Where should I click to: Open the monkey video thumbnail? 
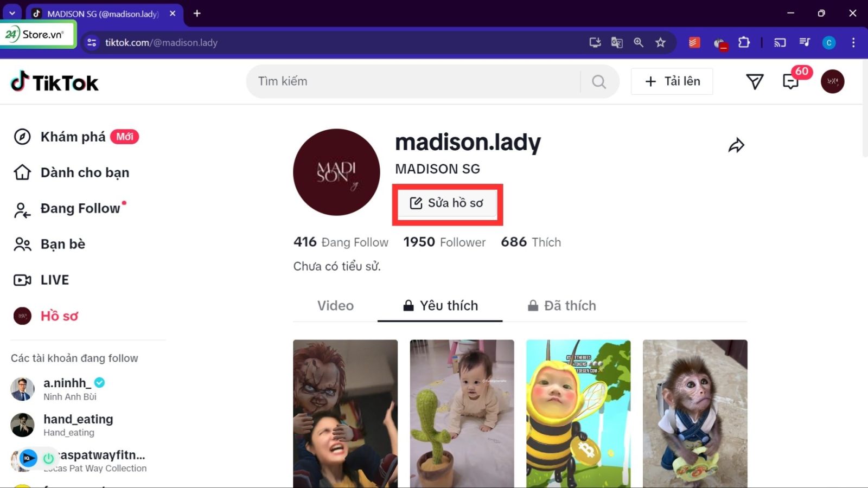click(x=695, y=414)
